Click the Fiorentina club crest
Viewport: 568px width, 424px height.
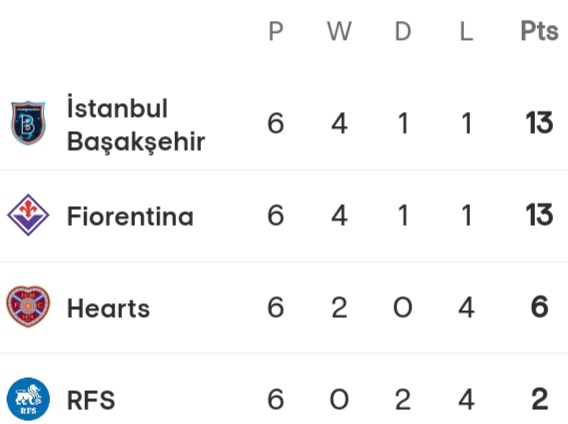coord(28,215)
